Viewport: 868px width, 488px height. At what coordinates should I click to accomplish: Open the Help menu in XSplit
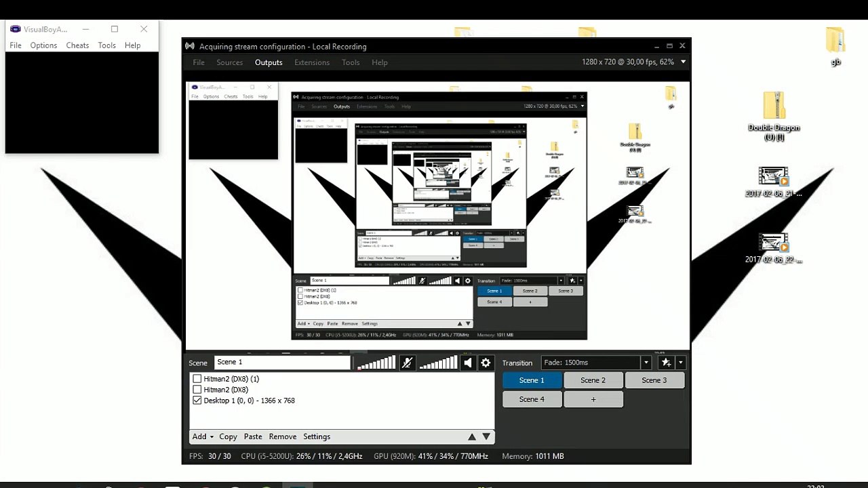pos(380,62)
